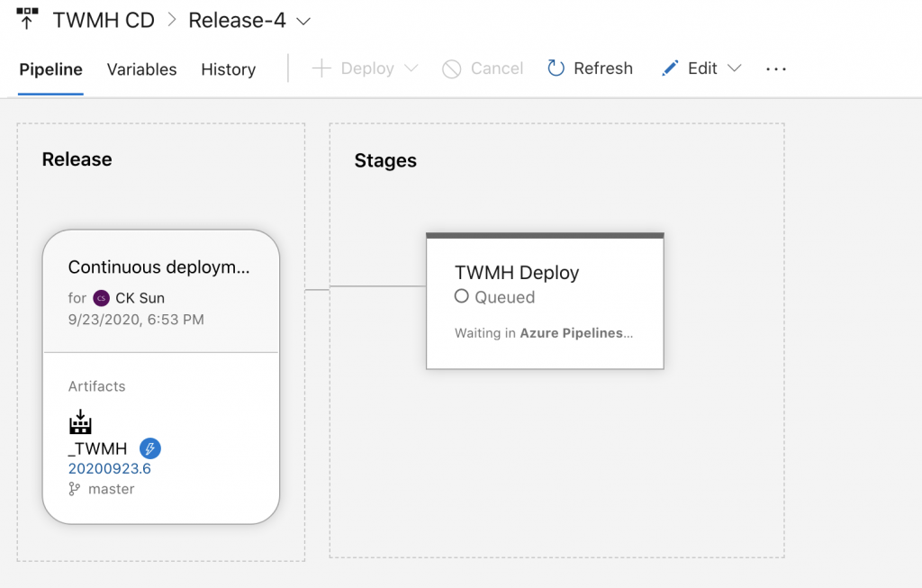Click the _TWMH artifact name
The image size is (922, 588).
(97, 448)
